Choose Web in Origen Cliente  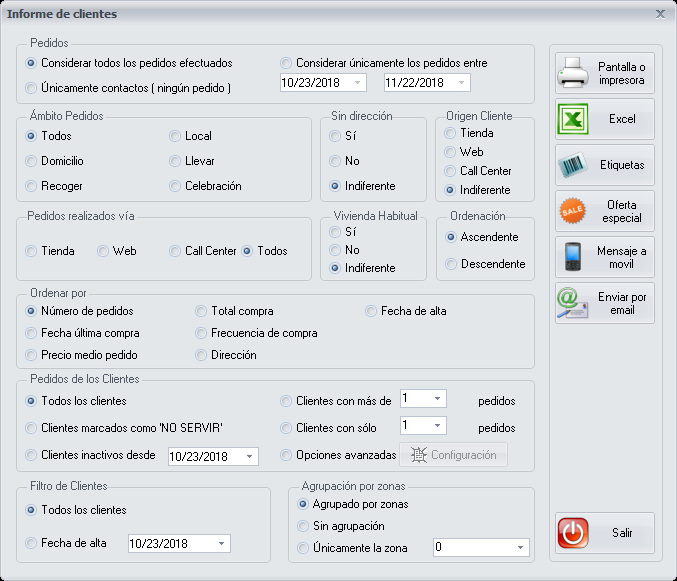pyautogui.click(x=450, y=152)
